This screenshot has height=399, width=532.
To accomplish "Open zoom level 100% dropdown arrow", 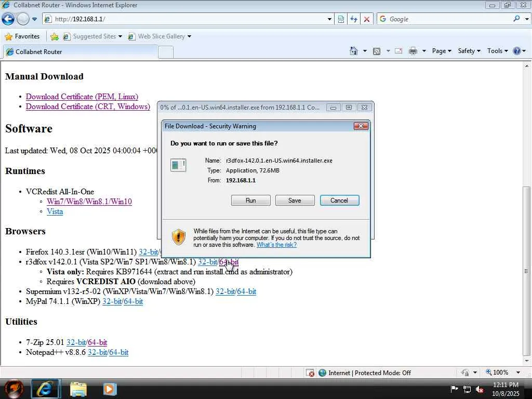I will click(x=518, y=373).
